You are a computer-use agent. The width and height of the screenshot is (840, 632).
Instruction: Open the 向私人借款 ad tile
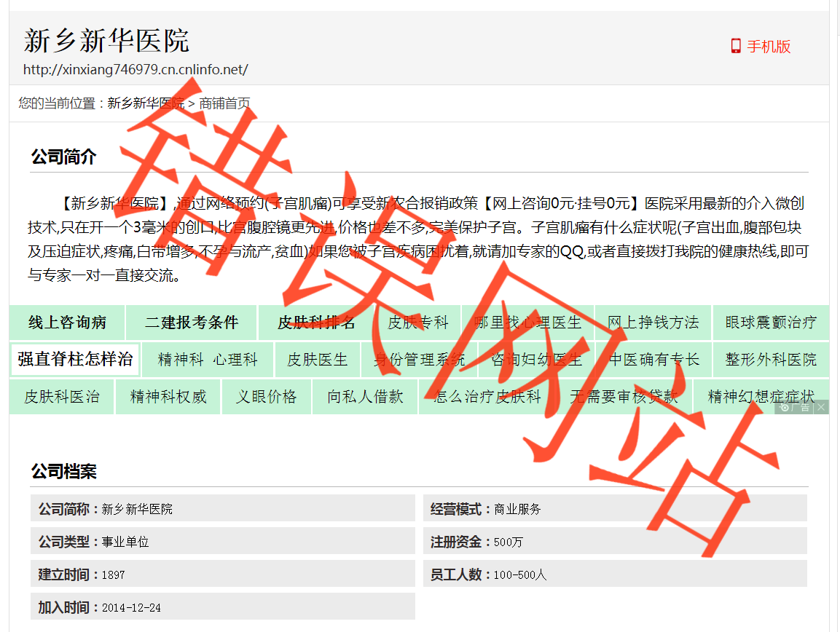[365, 397]
